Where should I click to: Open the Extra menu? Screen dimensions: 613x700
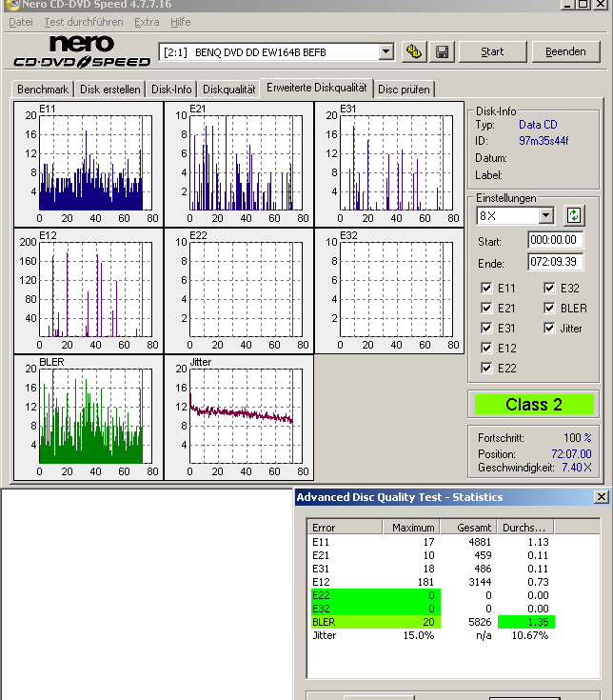click(147, 22)
